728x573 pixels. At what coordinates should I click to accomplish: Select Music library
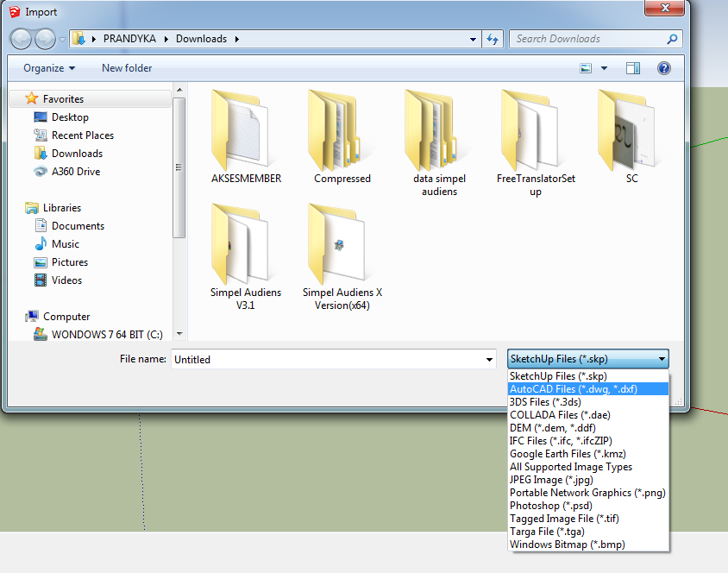pos(65,243)
